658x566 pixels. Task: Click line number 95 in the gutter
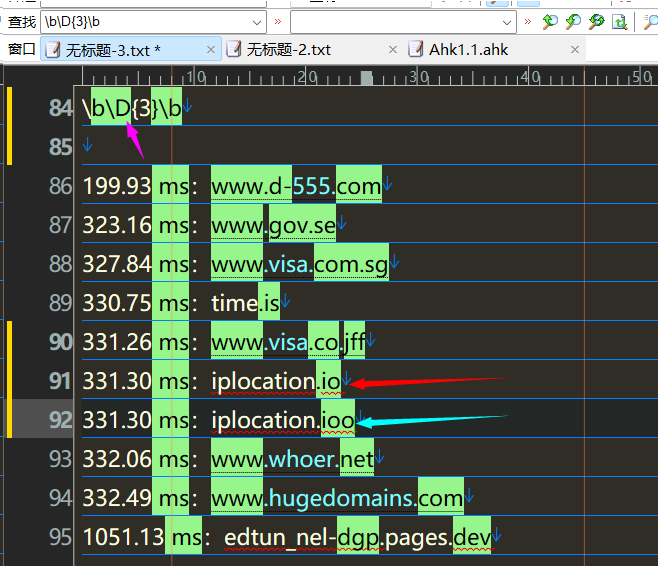[60, 537]
